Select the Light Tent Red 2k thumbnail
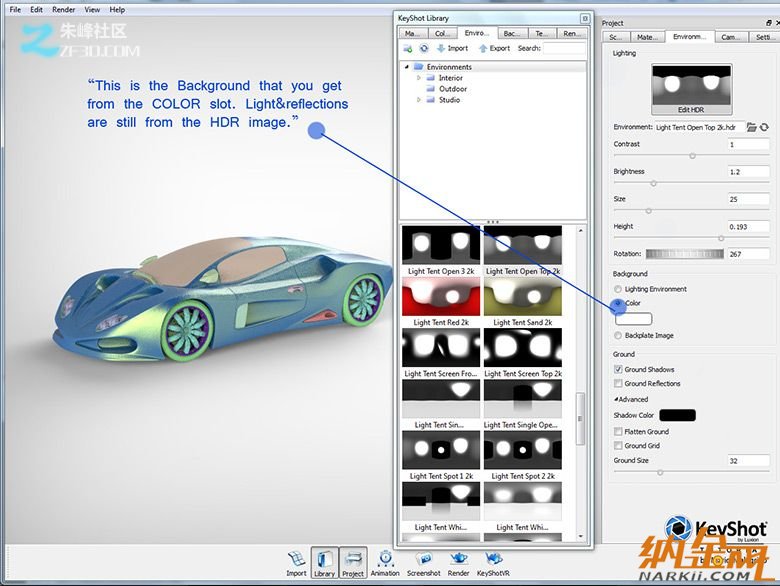The width and height of the screenshot is (780, 586). [440, 298]
